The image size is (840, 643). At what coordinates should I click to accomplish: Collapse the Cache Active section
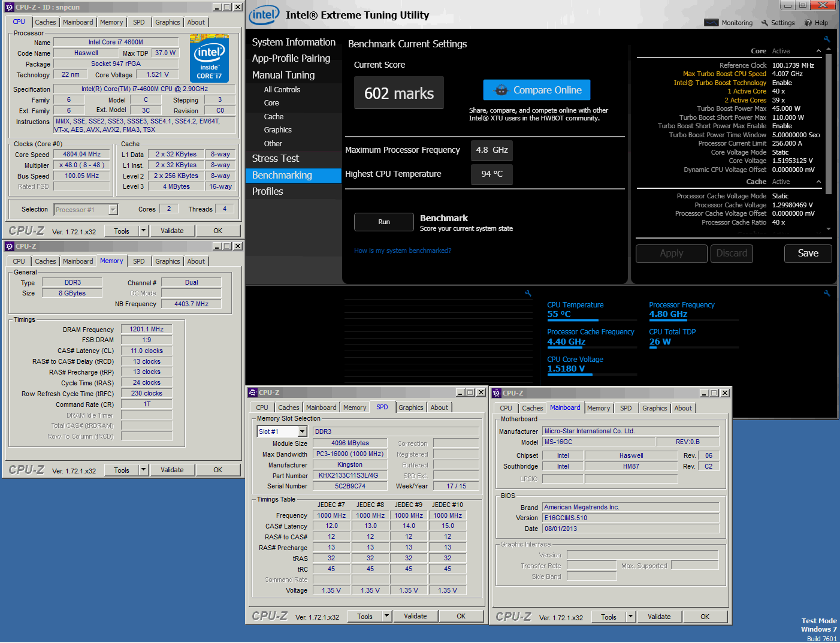tap(818, 182)
